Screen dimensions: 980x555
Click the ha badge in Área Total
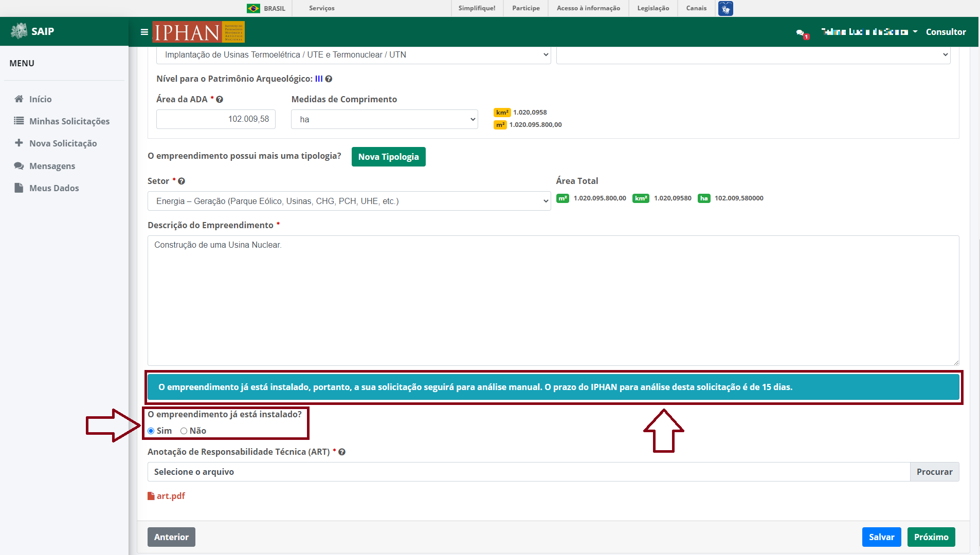coord(704,198)
